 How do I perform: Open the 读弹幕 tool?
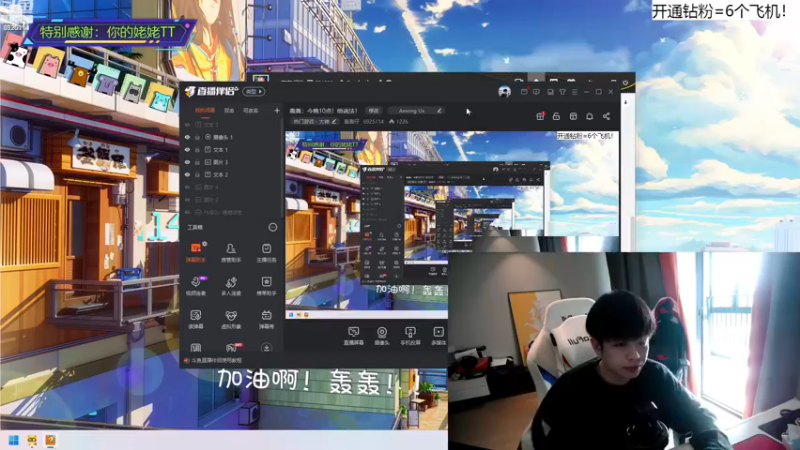click(x=195, y=319)
